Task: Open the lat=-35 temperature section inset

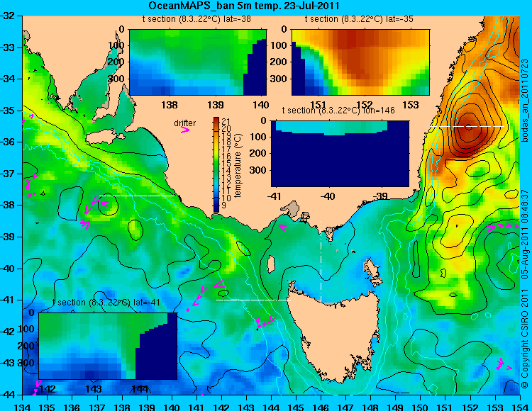Action: [360, 62]
